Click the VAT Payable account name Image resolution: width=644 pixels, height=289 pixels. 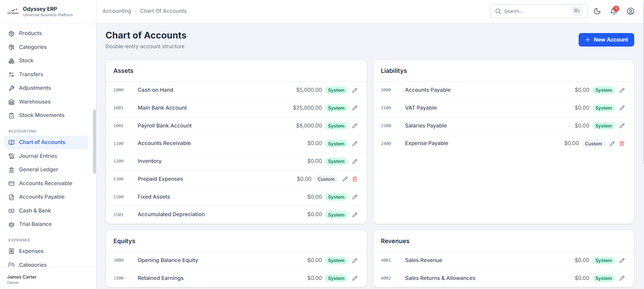421,108
